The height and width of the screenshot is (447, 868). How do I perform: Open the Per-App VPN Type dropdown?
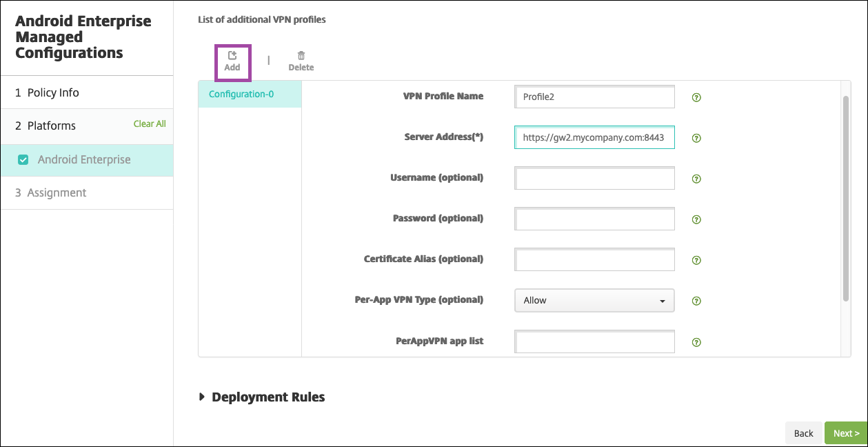594,301
